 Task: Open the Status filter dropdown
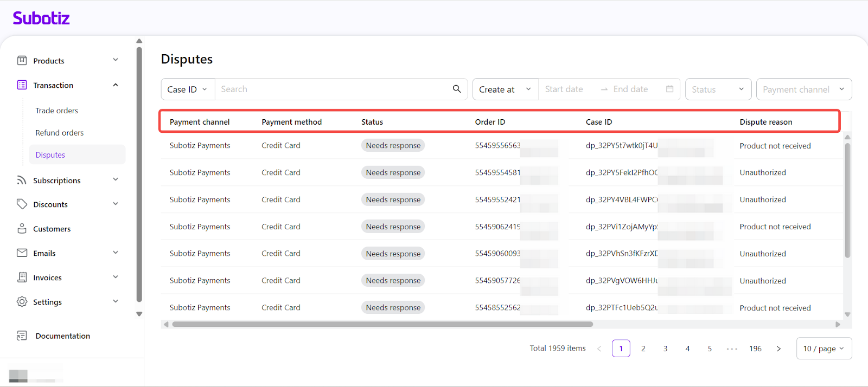[718, 89]
